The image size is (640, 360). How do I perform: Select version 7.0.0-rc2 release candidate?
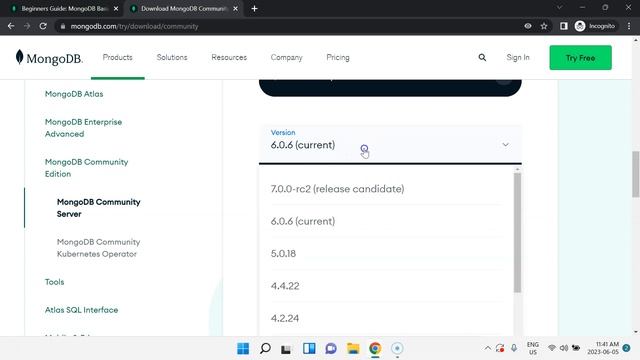click(386, 189)
